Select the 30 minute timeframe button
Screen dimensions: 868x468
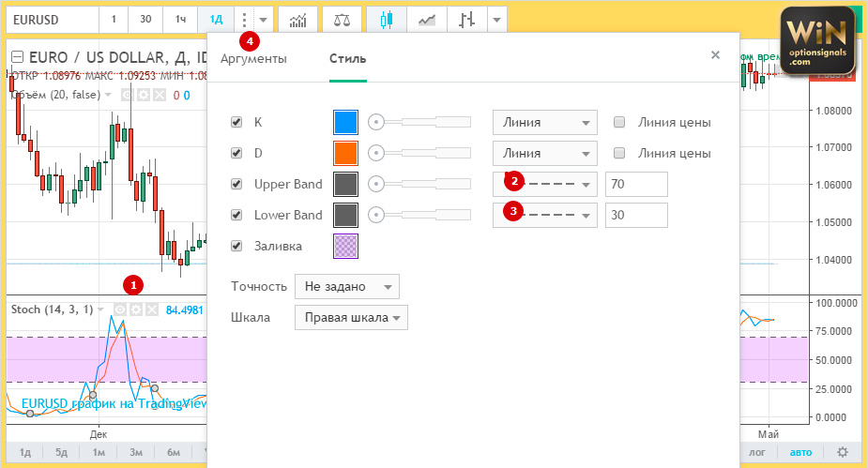pyautogui.click(x=145, y=19)
